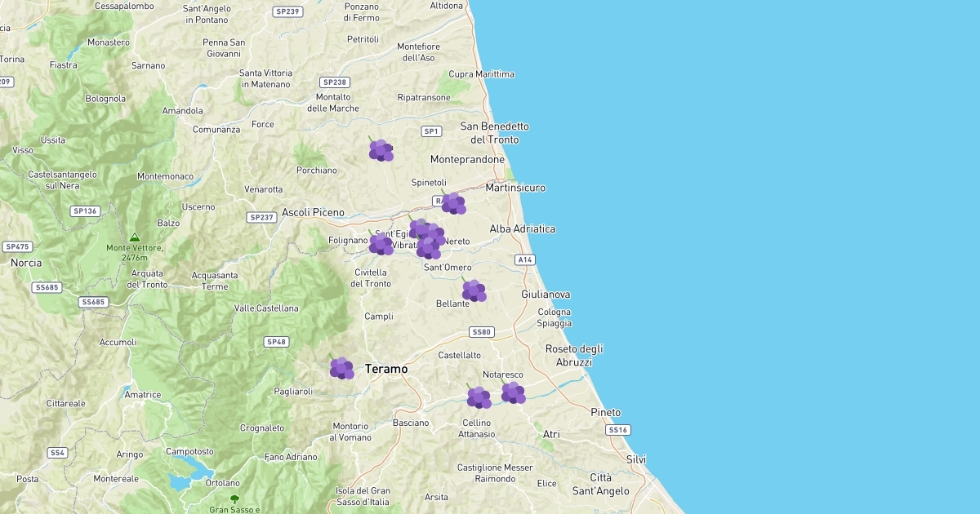Click the Teramo city label

[386, 369]
